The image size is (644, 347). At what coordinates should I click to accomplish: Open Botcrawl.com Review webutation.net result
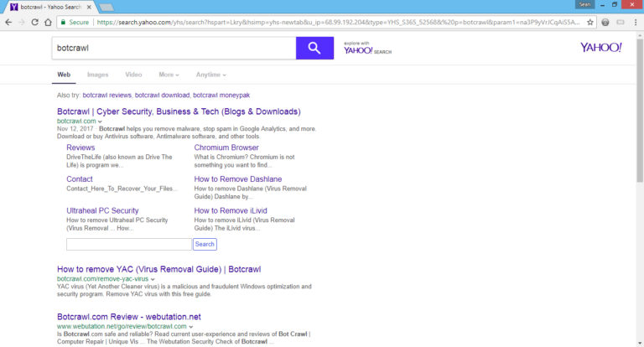(x=129, y=317)
